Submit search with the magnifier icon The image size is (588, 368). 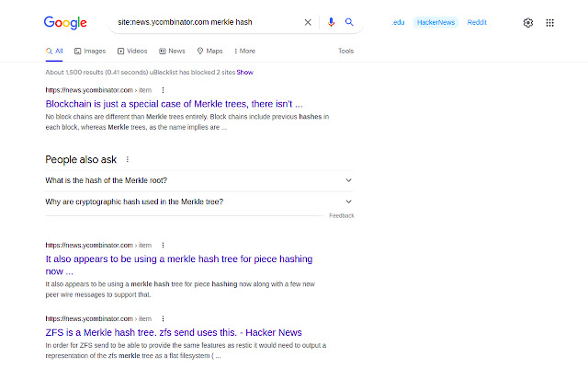point(349,22)
